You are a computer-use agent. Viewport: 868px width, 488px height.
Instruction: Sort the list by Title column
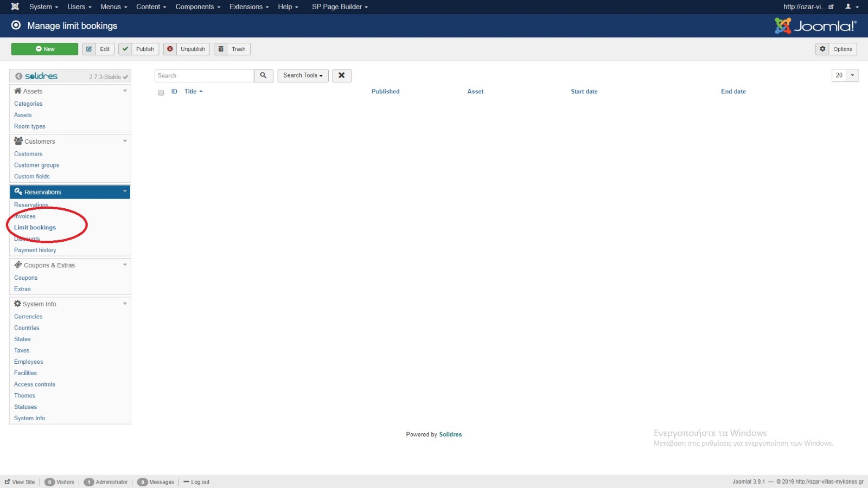point(190,92)
